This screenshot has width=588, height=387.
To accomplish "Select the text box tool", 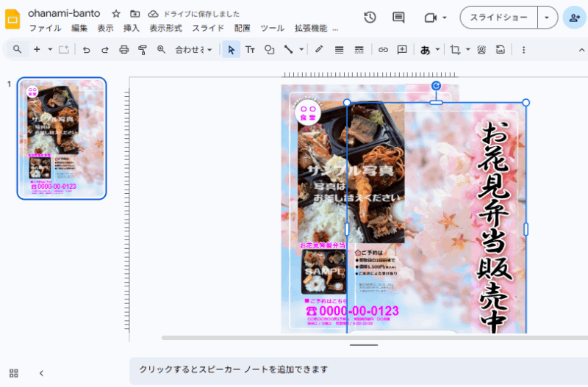I will pyautogui.click(x=250, y=50).
